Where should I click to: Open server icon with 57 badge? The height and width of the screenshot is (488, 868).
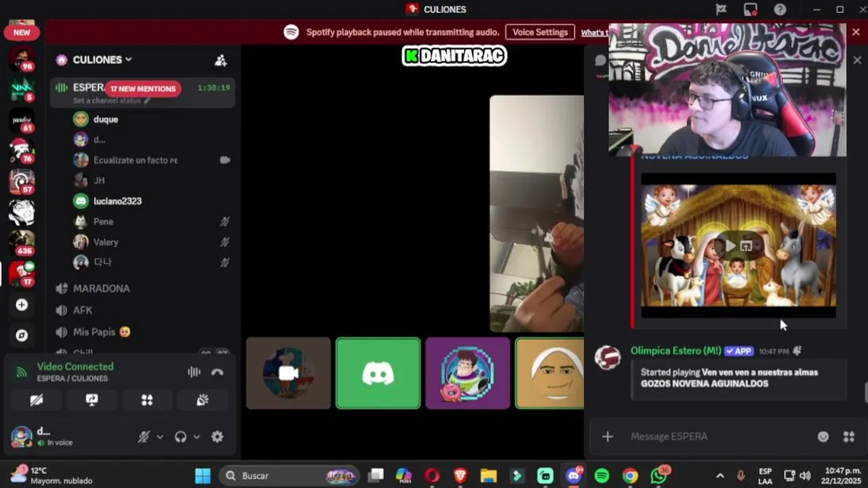click(22, 181)
